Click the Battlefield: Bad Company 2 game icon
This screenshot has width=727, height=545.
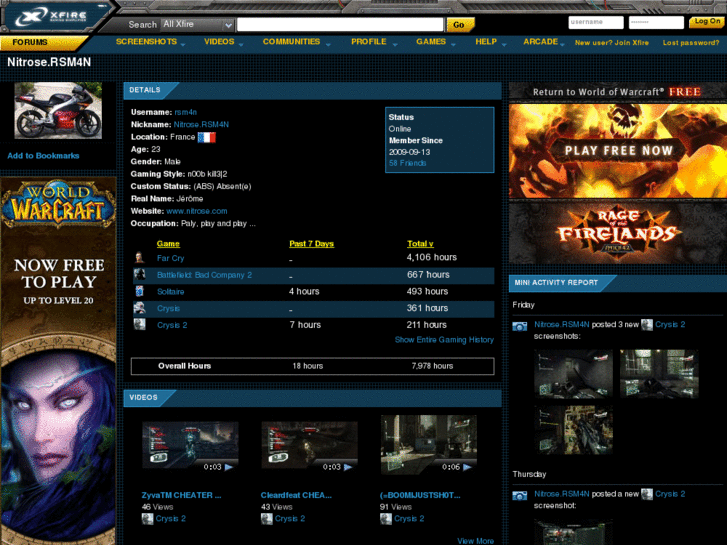click(139, 274)
